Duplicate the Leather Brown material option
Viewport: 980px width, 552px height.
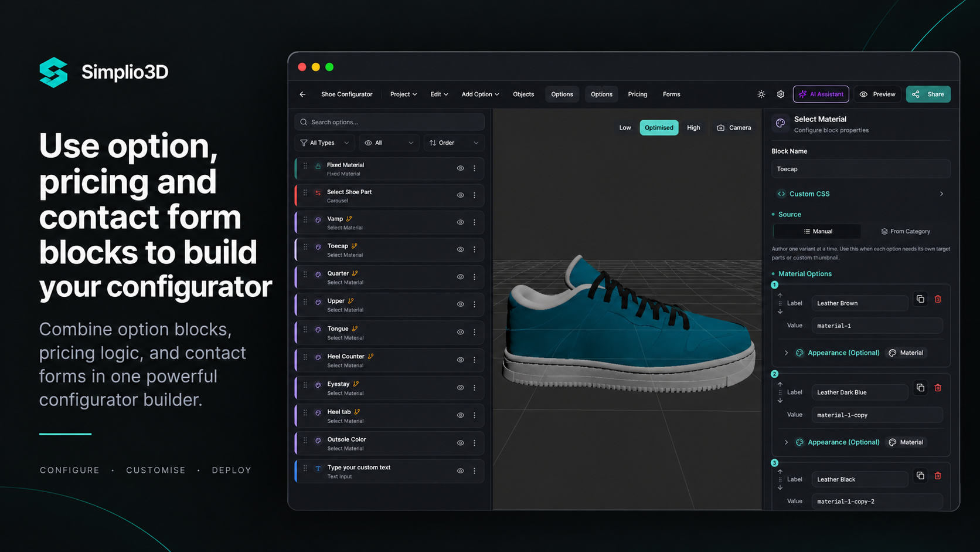point(920,299)
